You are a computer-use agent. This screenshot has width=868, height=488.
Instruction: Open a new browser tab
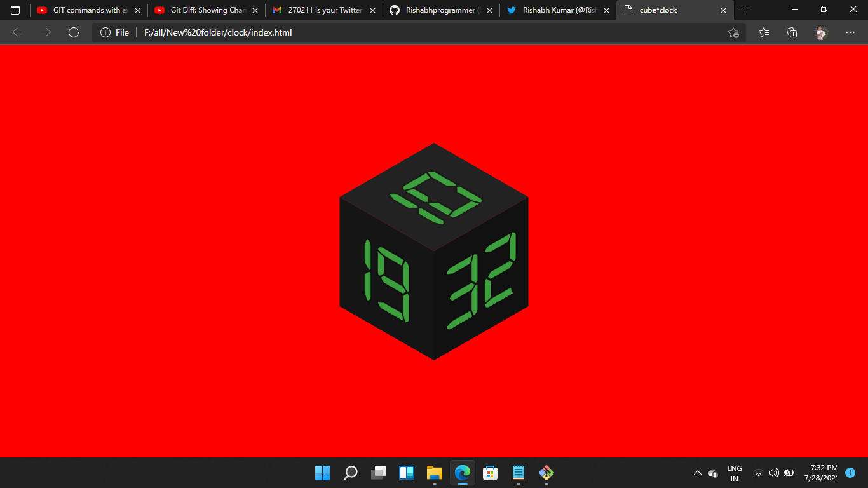point(745,10)
